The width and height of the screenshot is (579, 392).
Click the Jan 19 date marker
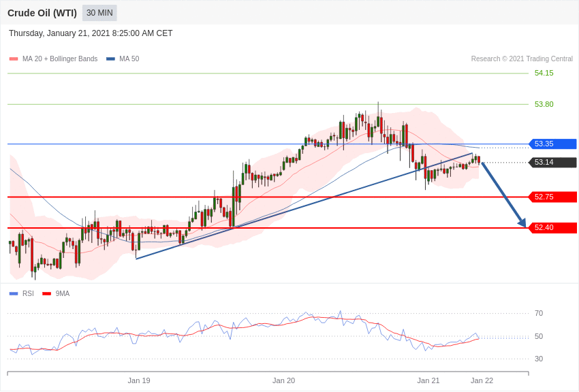coord(139,380)
